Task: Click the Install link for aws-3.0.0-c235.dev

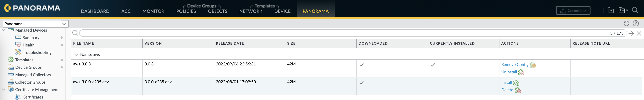Action: click(x=506, y=83)
